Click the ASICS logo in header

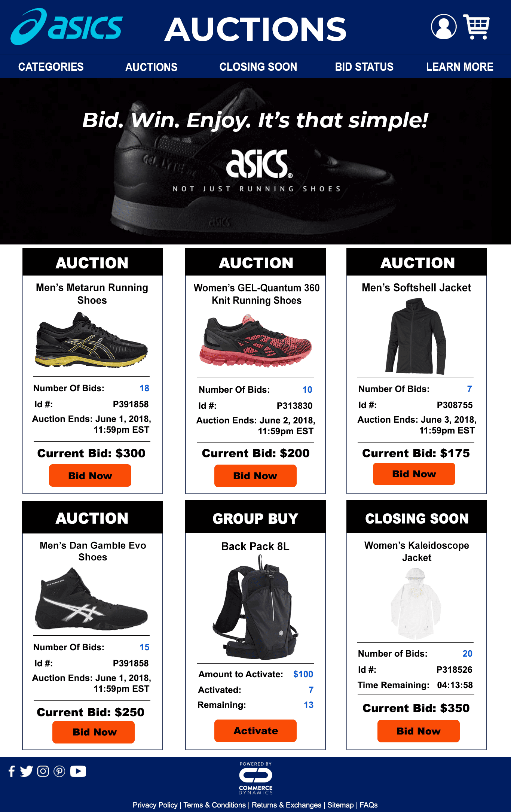point(66,27)
